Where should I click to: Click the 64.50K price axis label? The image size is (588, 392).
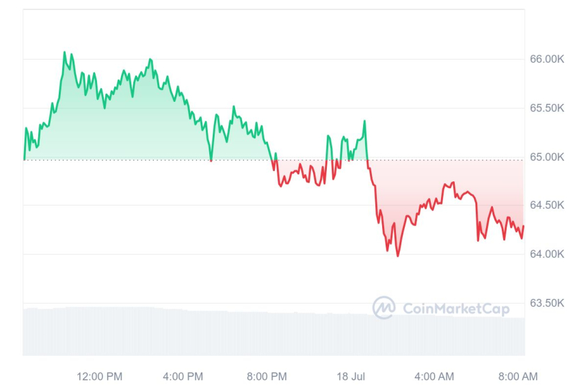click(547, 205)
